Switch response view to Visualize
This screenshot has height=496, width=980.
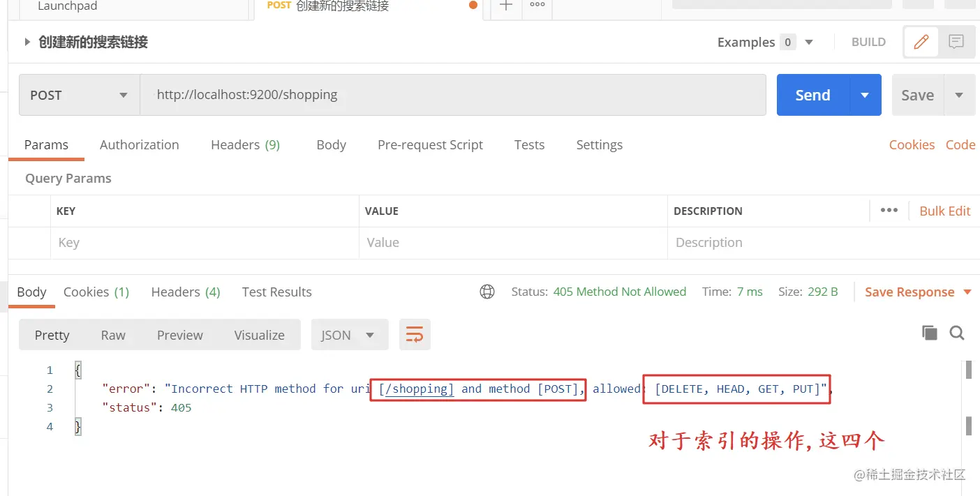pyautogui.click(x=259, y=335)
